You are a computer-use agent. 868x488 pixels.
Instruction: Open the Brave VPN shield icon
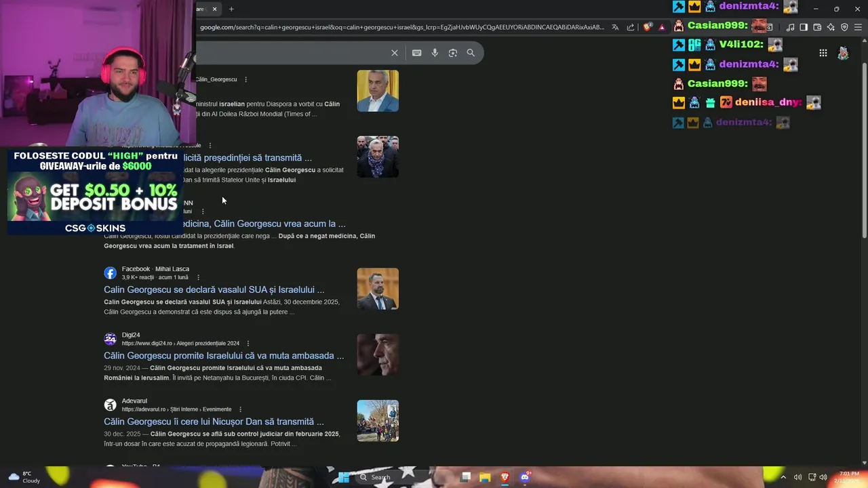click(x=844, y=27)
